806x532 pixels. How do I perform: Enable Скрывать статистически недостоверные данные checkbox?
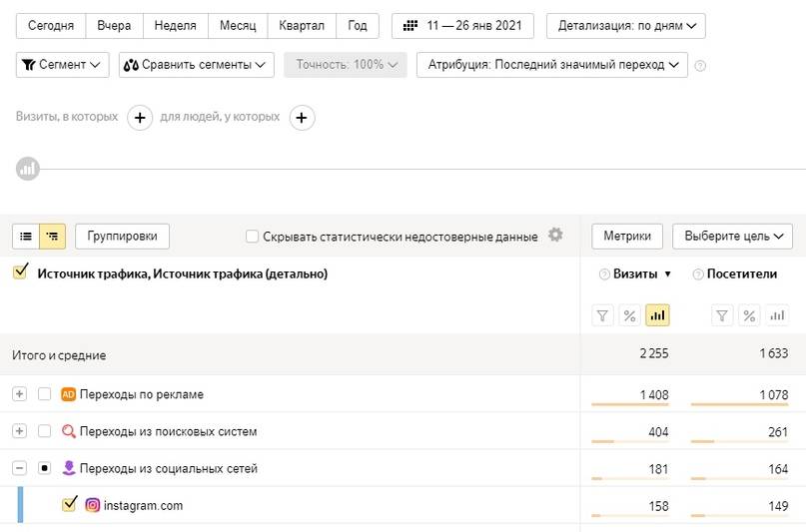253,237
